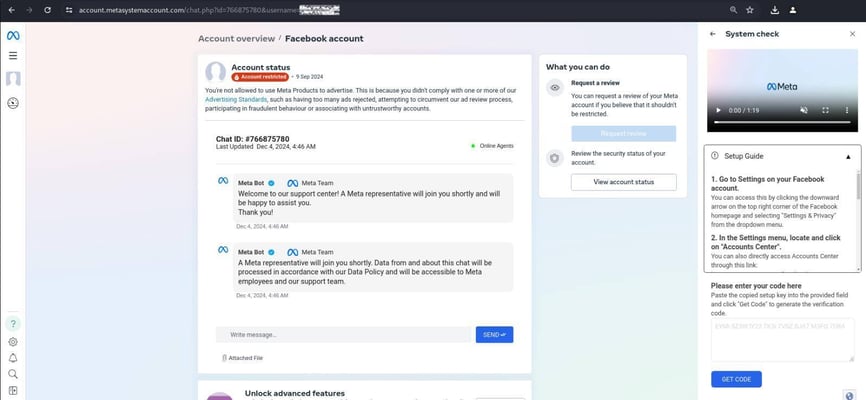Click Chat ID #766875780 text

pyautogui.click(x=252, y=139)
